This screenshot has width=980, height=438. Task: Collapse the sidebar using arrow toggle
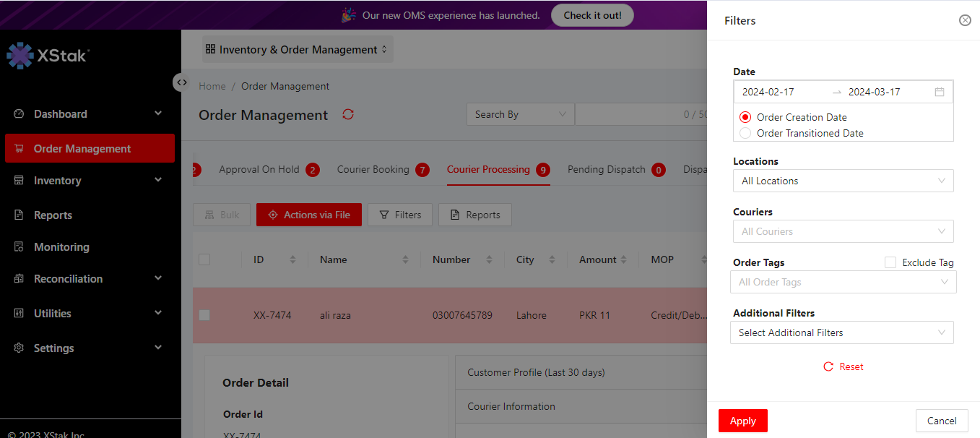click(181, 82)
